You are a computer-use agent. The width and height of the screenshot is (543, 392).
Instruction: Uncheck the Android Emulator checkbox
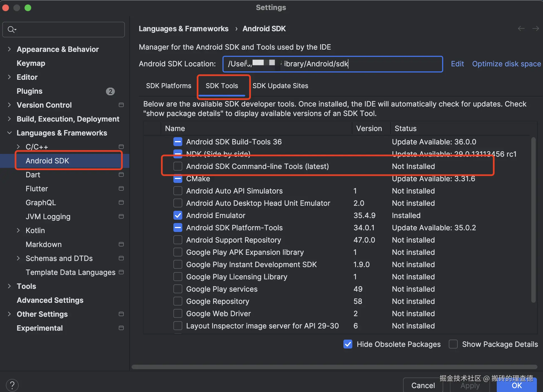pos(178,215)
